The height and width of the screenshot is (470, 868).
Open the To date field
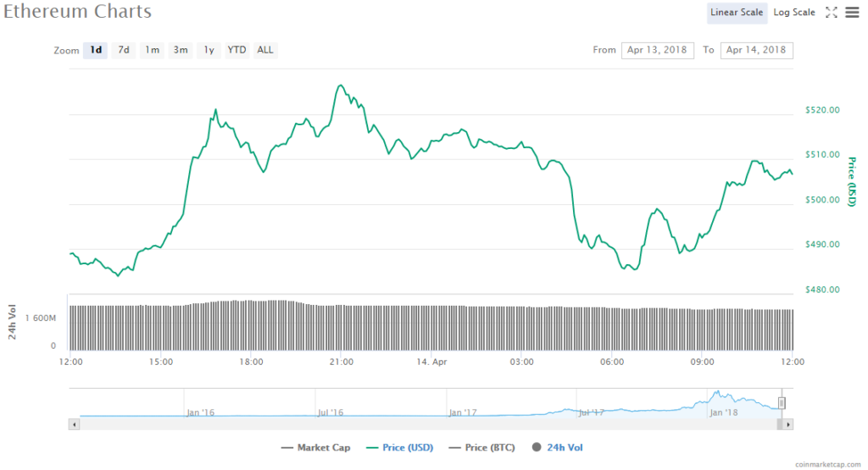coord(756,50)
